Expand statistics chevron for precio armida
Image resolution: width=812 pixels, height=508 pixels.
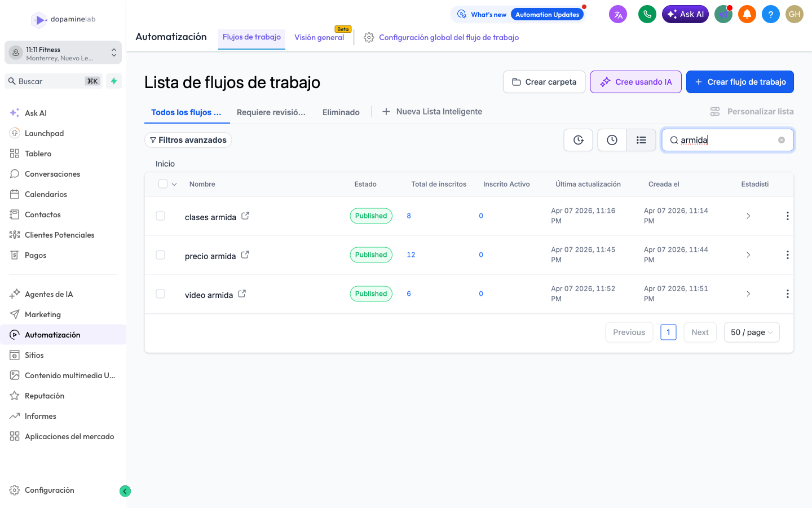(748, 255)
